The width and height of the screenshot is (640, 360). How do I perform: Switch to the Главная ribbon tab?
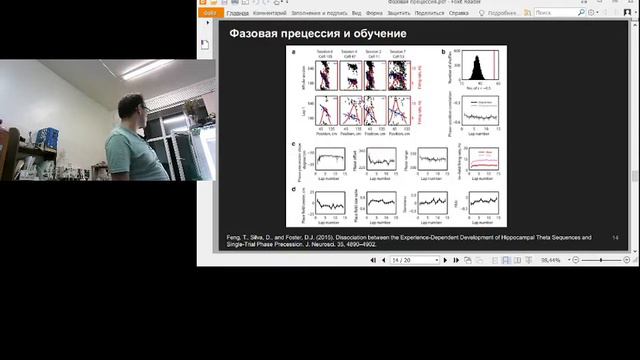point(238,13)
